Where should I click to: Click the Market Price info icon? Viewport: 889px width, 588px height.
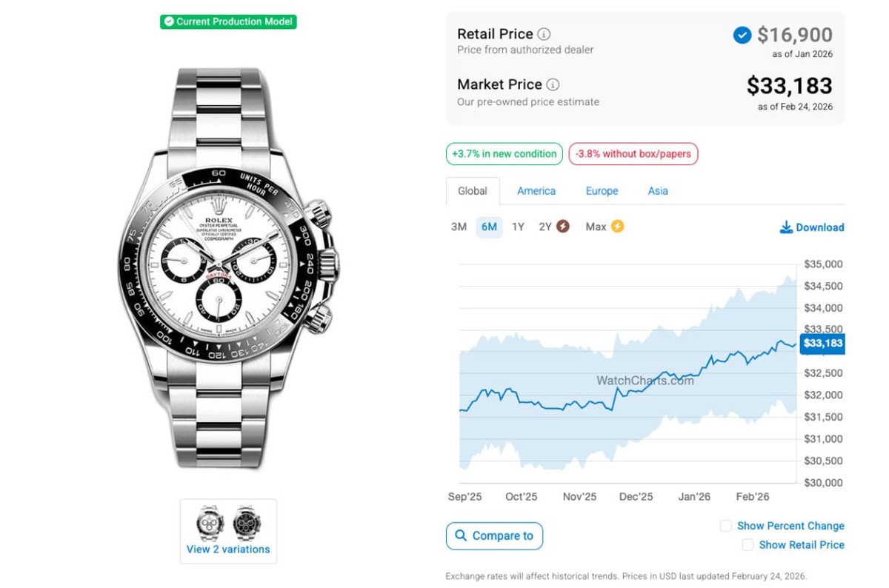(553, 84)
